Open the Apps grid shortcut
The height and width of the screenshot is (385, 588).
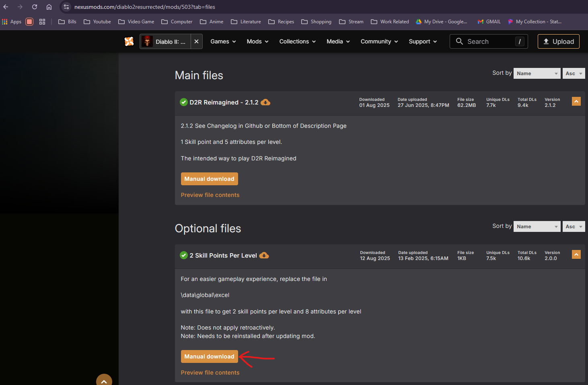click(12, 22)
